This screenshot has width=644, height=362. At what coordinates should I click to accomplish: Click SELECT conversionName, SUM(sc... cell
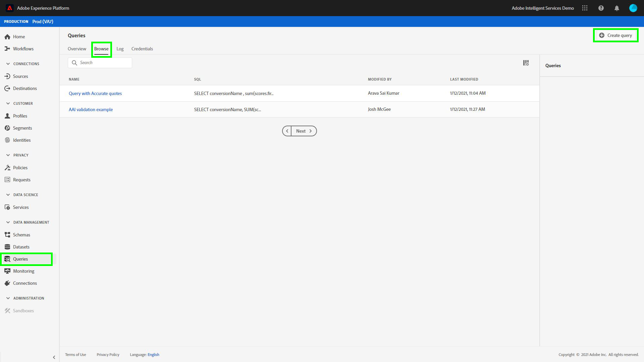(x=227, y=109)
